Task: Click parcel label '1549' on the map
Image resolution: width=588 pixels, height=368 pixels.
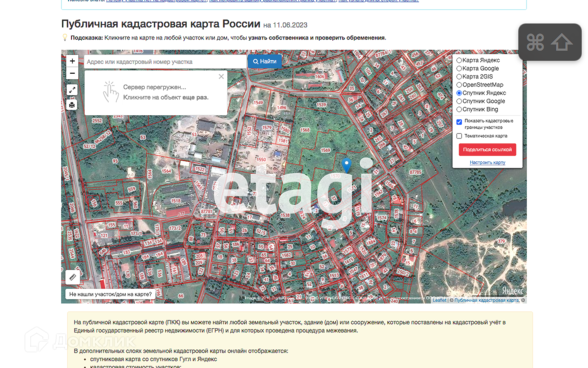Action: [x=258, y=103]
